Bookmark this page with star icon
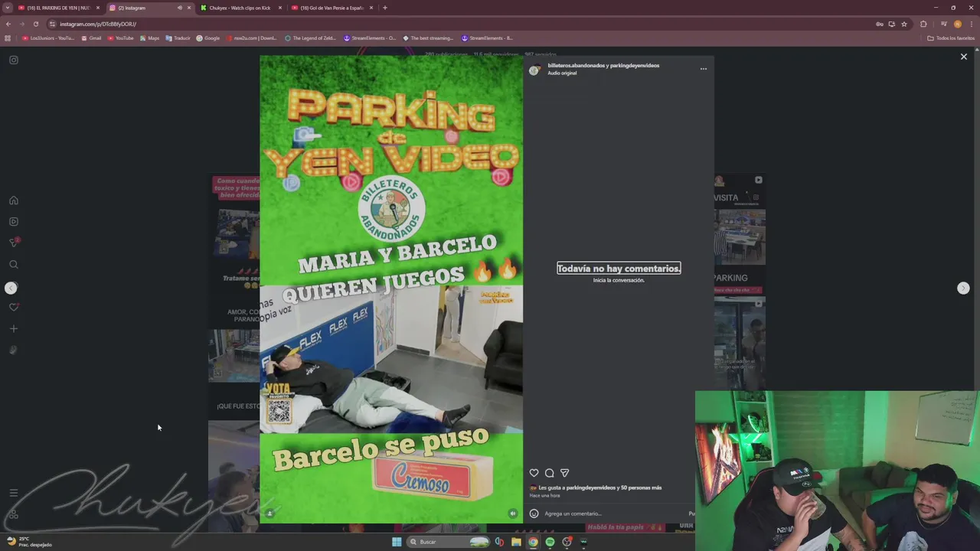The width and height of the screenshot is (980, 551). pyautogui.click(x=904, y=24)
